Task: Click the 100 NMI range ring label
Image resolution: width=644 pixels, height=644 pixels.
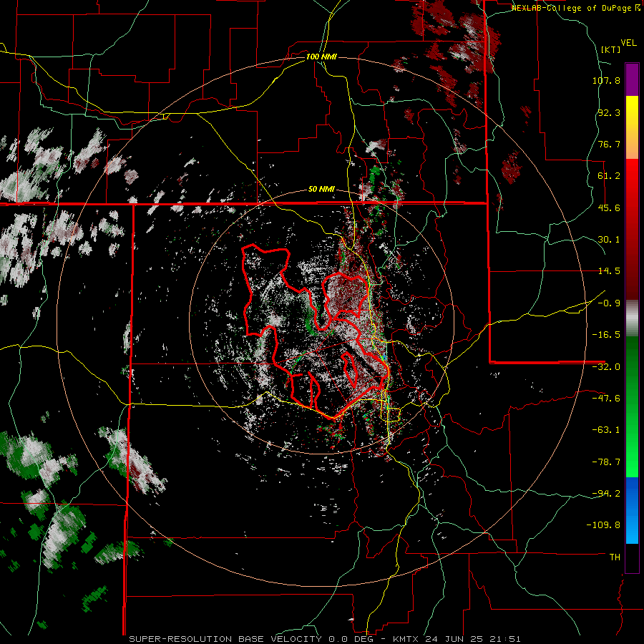Action: (321, 57)
